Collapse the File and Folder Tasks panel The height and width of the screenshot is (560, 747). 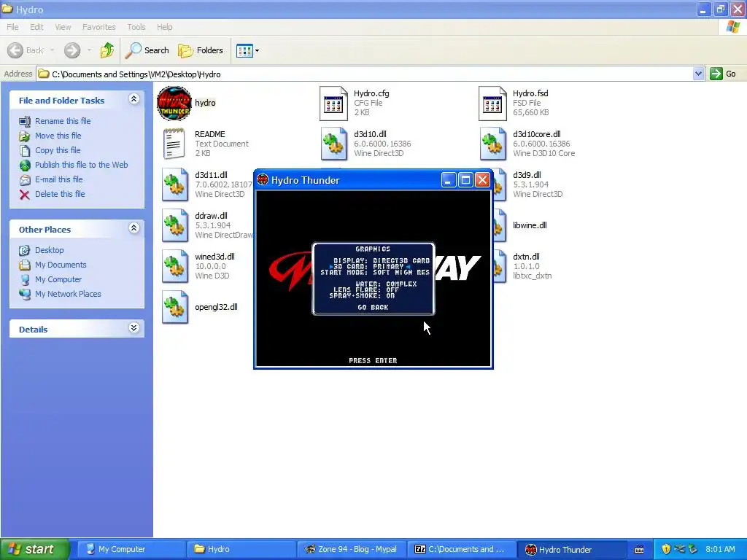click(134, 99)
